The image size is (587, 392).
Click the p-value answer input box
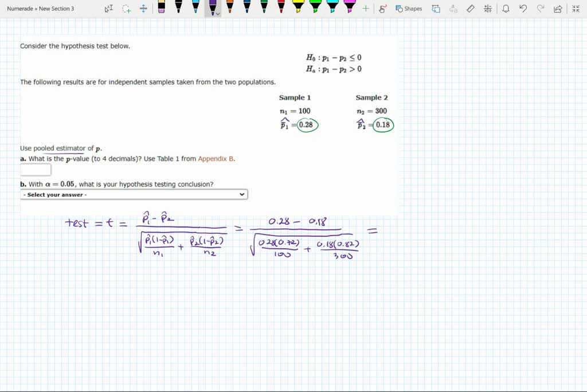coord(36,170)
